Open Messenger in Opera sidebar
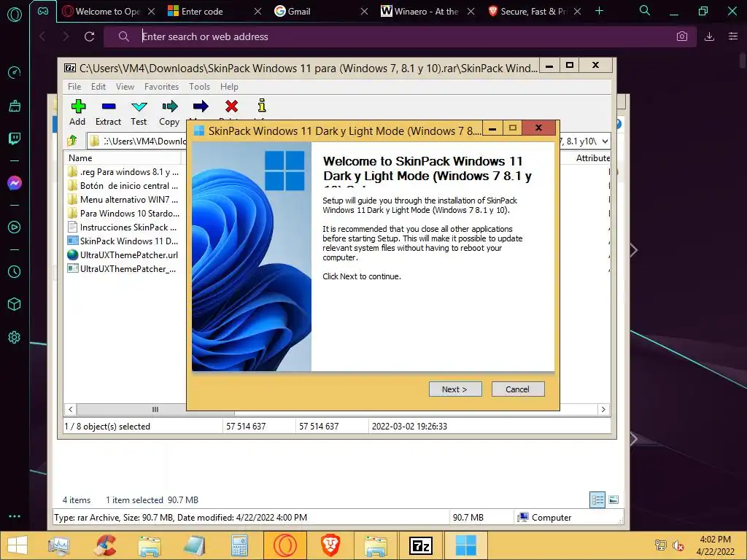747x560 pixels. (x=15, y=183)
